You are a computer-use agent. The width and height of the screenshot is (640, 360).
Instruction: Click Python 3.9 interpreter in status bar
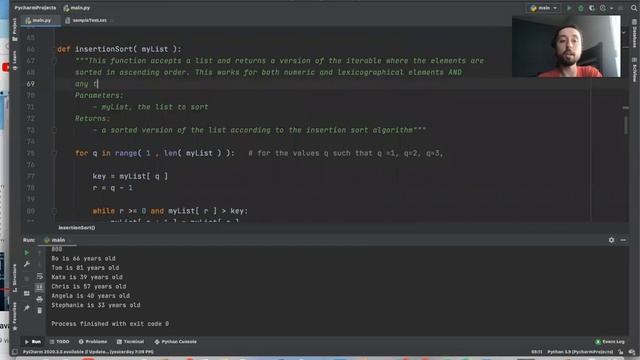coord(580,352)
